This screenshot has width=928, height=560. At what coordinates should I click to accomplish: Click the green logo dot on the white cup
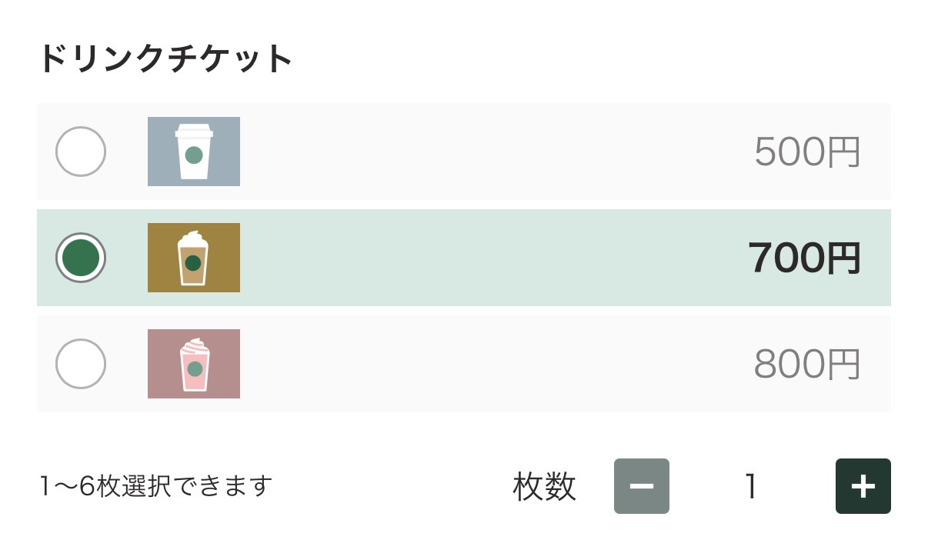(x=194, y=155)
